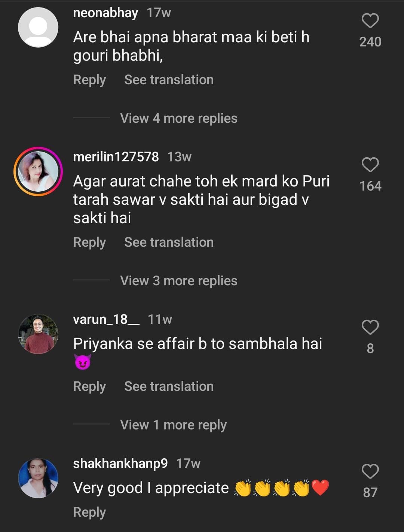Tap the heart on varun_18__'s comment

370,327
